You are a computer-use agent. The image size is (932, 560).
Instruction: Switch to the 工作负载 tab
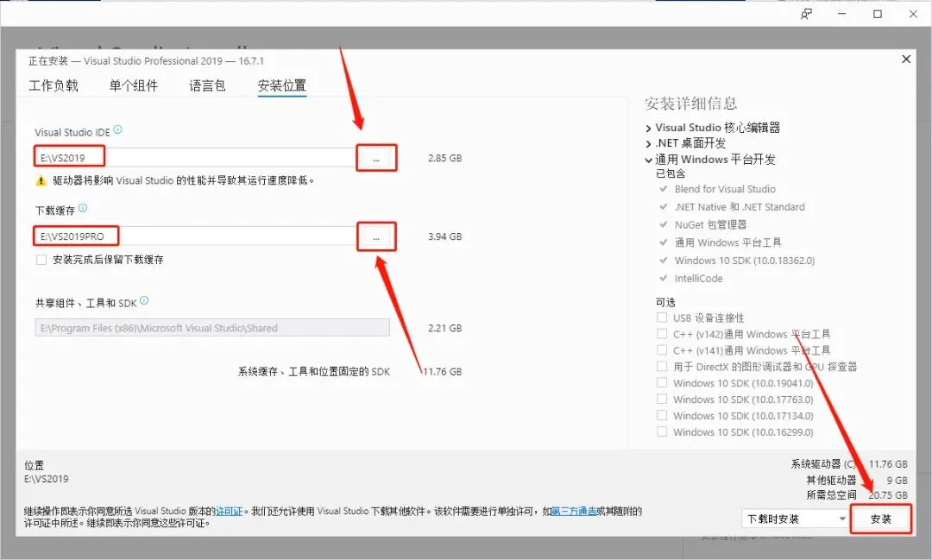[54, 85]
